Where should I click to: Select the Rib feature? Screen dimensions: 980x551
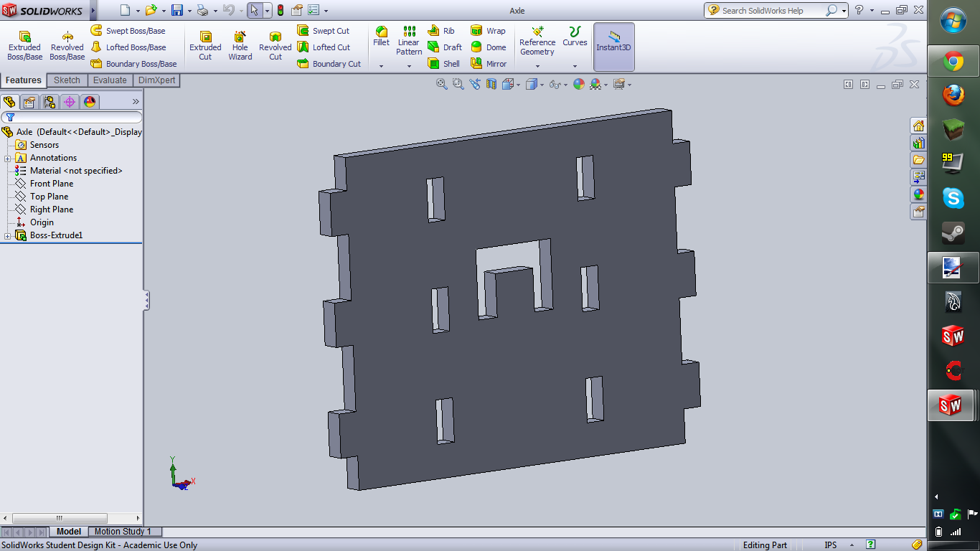tap(441, 31)
